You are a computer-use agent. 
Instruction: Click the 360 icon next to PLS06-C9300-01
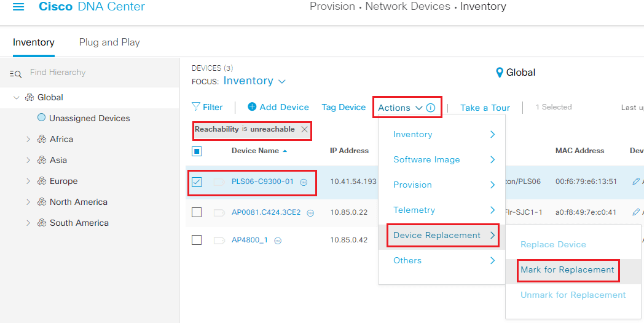click(x=304, y=182)
